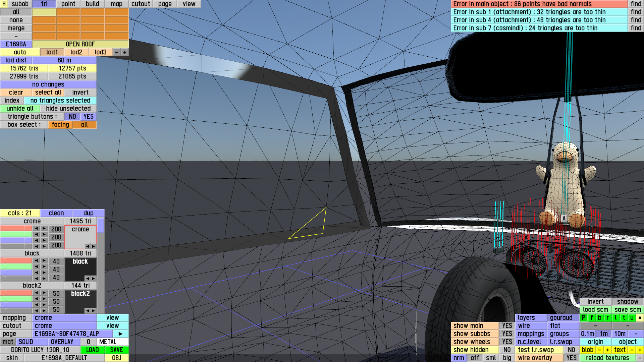Viewport: 644px width, 362px height.
Task: Click page arrow next to E1698A~80F47478_ALP
Action: coord(120,334)
